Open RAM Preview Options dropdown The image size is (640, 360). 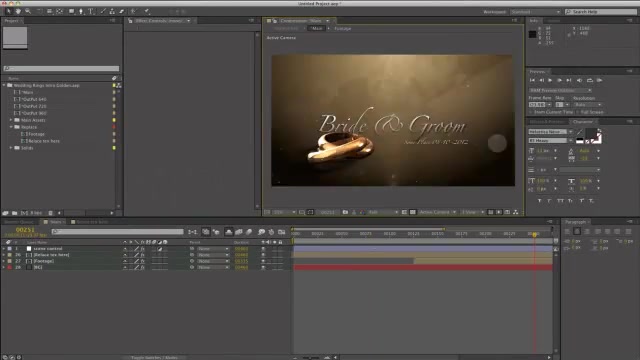click(560, 90)
